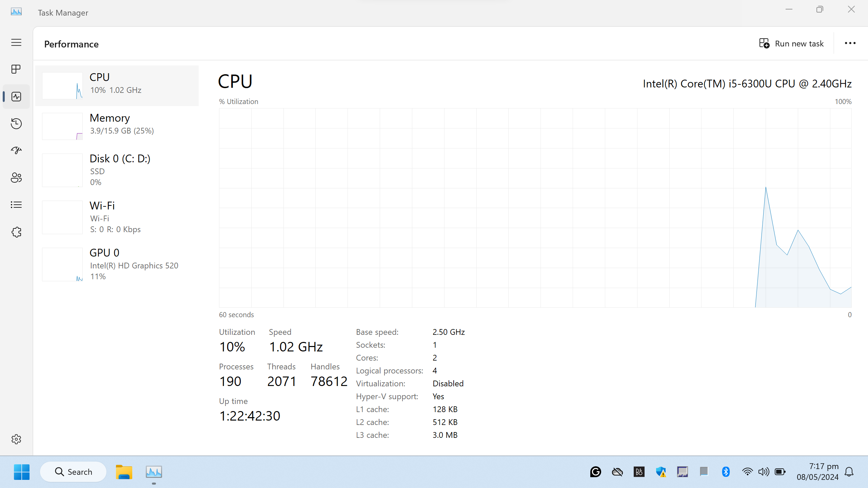868x488 pixels.
Task: Open the Details page list icon
Action: click(x=16, y=205)
